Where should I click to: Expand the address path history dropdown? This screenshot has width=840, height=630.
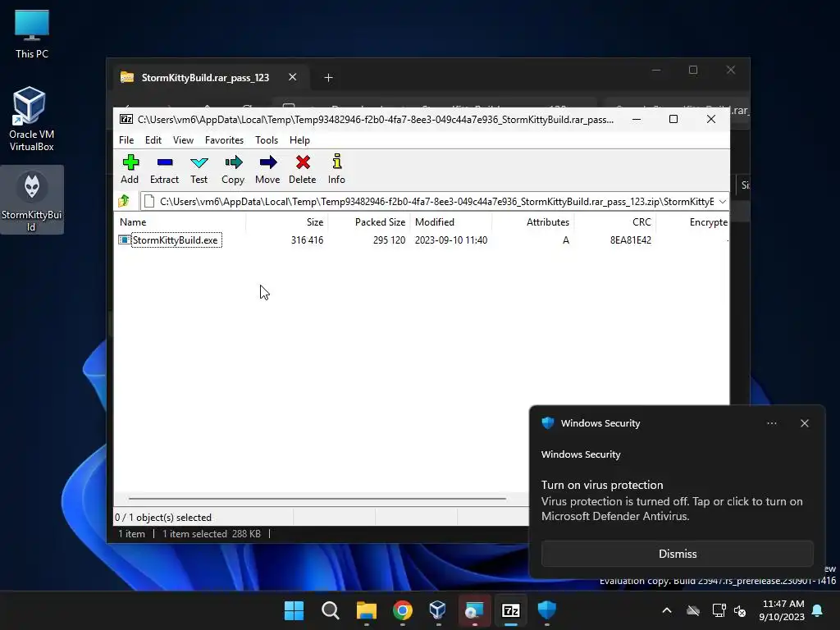click(x=722, y=202)
